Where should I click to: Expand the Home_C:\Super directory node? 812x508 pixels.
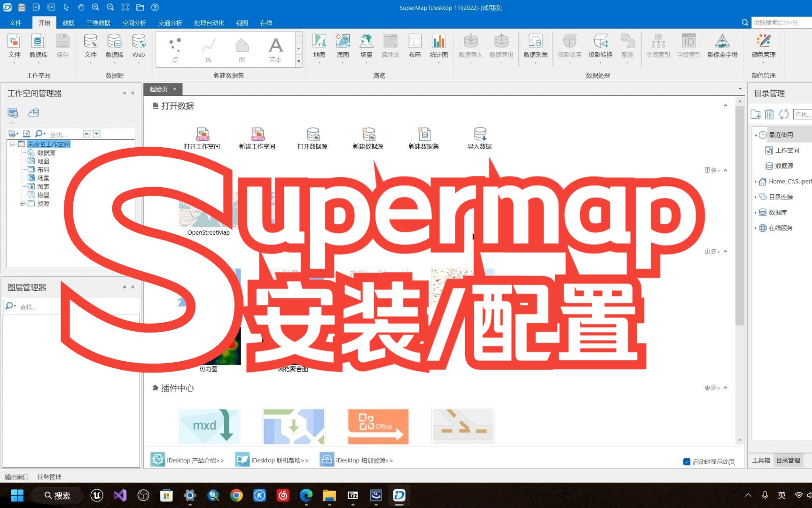(756, 182)
